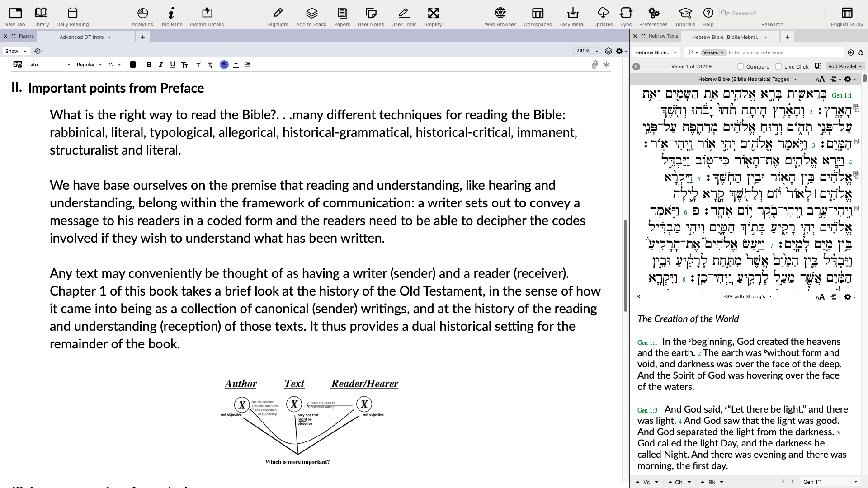Expand the 240% zoom dropdown
Image resolution: width=868 pixels, height=488 pixels.
587,51
